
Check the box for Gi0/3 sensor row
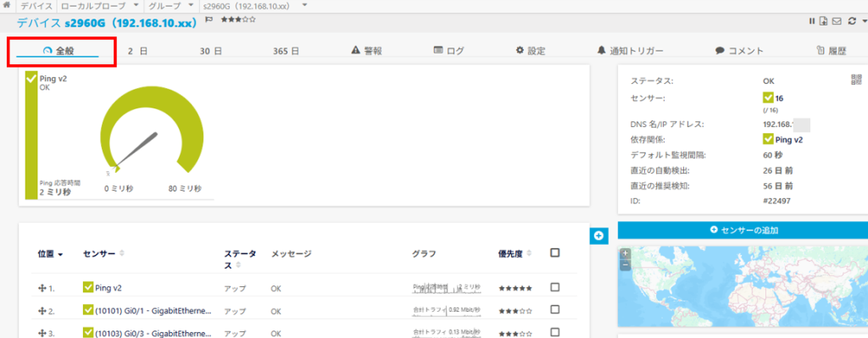(554, 332)
